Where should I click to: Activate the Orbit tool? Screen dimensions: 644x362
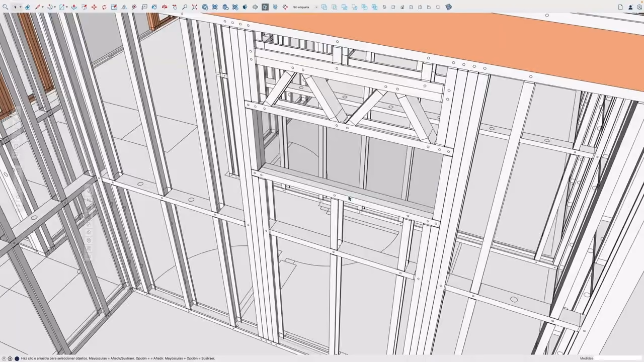(165, 7)
